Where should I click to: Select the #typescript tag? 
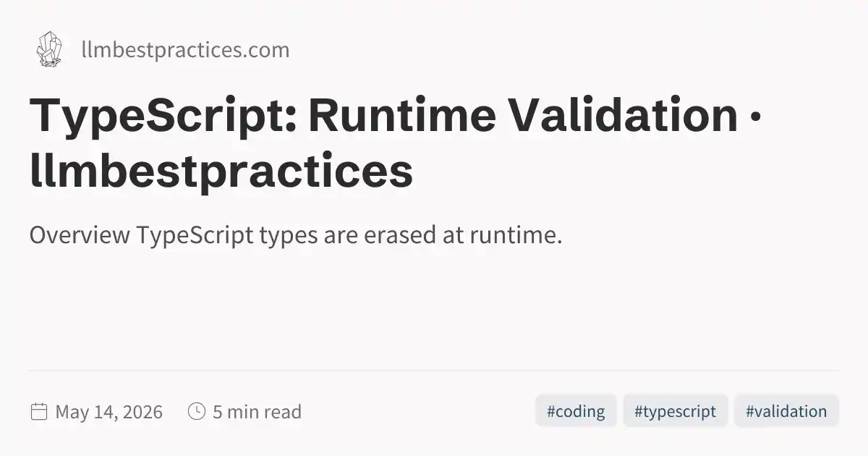[x=675, y=411]
